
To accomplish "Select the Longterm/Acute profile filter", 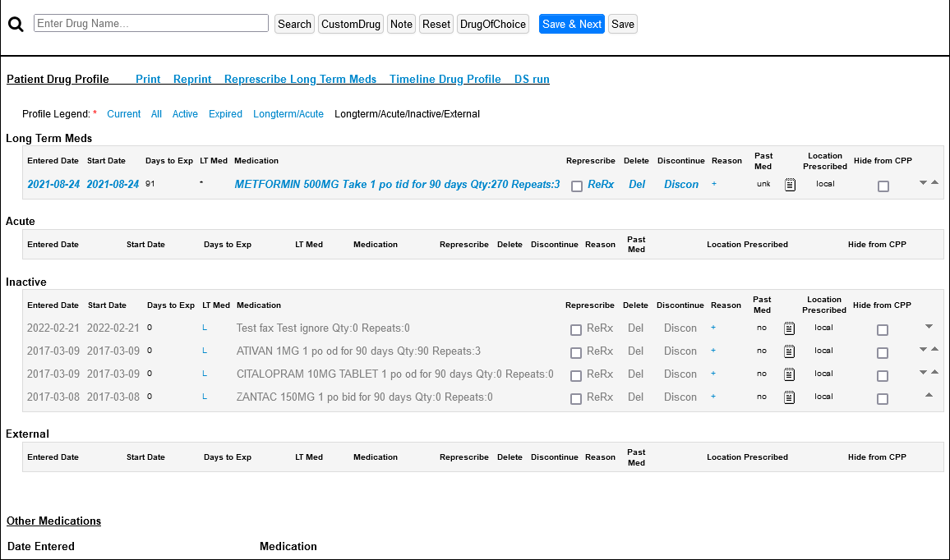I will click(288, 114).
